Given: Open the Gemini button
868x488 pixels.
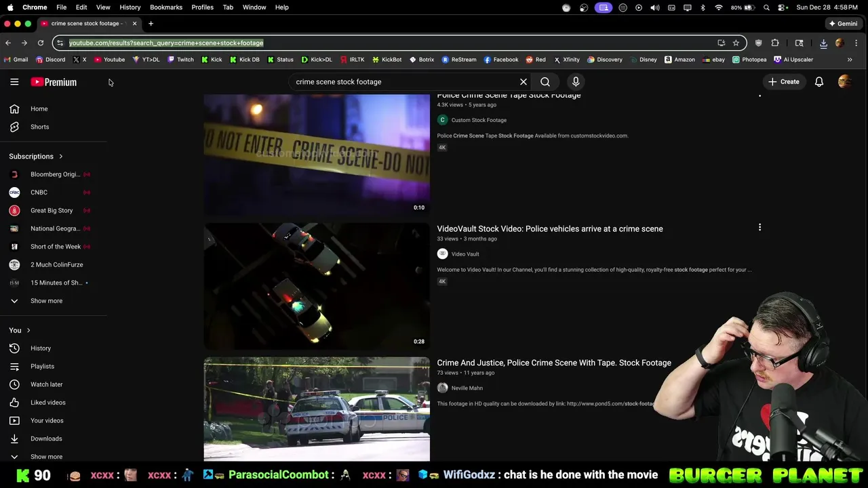Looking at the screenshot, I should [843, 24].
